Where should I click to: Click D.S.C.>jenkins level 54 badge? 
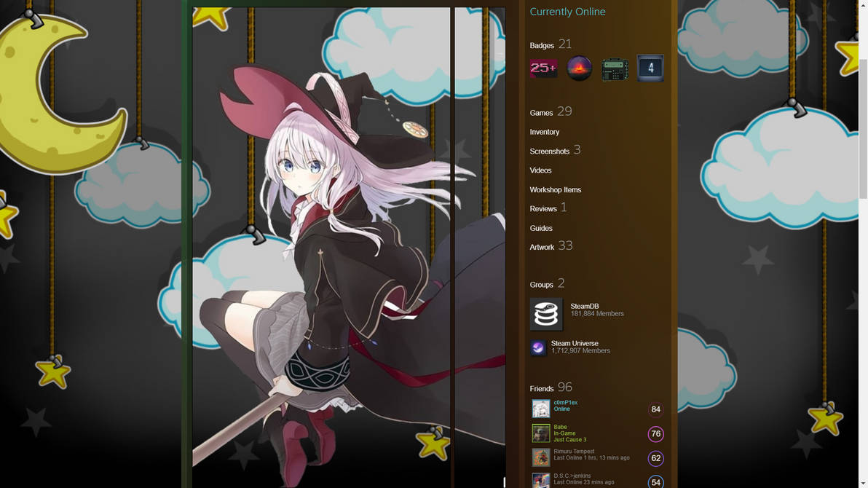(655, 481)
